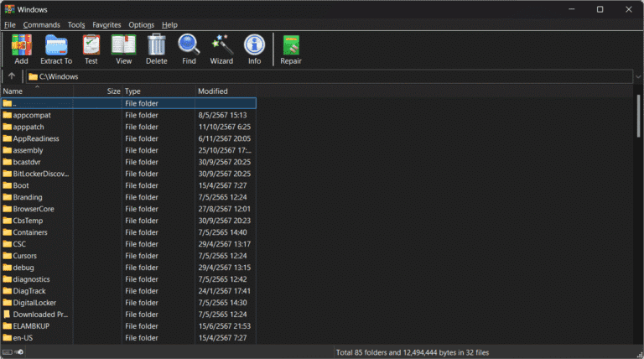Click the Downloaded Pr... folder icon
644x359 pixels.
click(x=7, y=315)
